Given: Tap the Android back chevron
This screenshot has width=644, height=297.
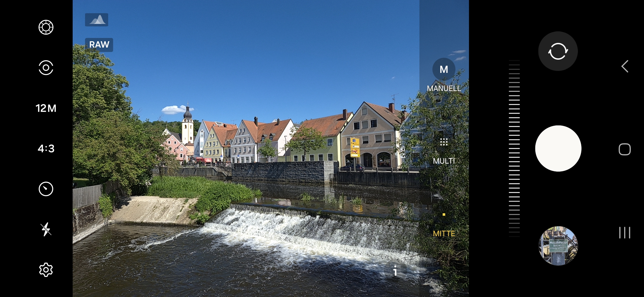Looking at the screenshot, I should click(625, 66).
